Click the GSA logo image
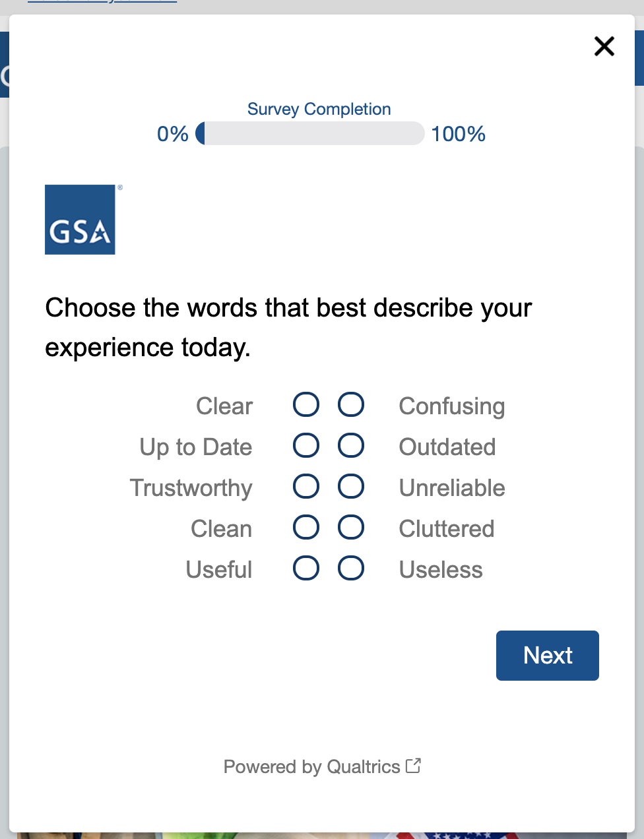644x839 pixels. tap(80, 220)
